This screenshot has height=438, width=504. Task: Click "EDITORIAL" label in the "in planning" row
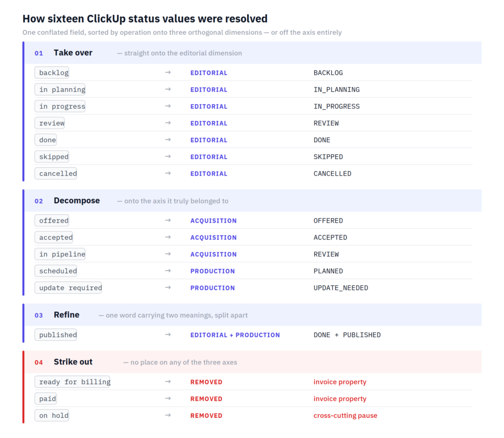point(209,90)
